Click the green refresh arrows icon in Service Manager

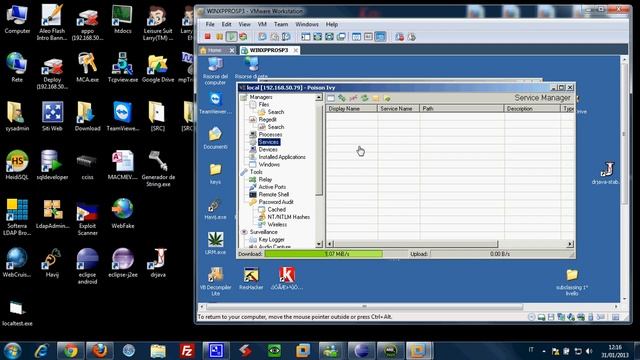(364, 98)
